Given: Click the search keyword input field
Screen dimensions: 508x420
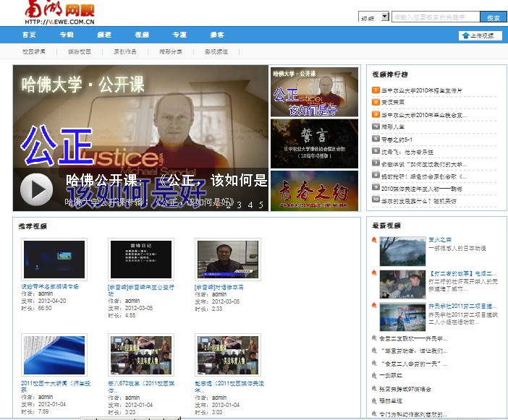Looking at the screenshot, I should (436, 17).
